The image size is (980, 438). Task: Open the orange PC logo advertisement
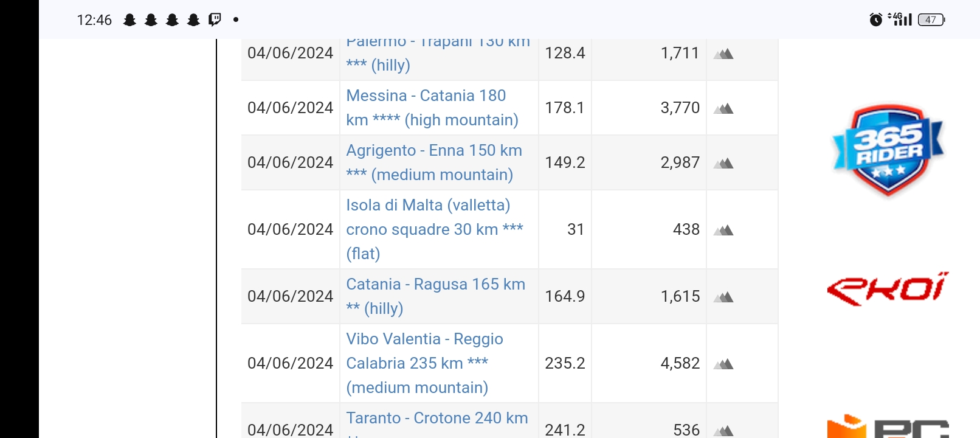click(888, 426)
